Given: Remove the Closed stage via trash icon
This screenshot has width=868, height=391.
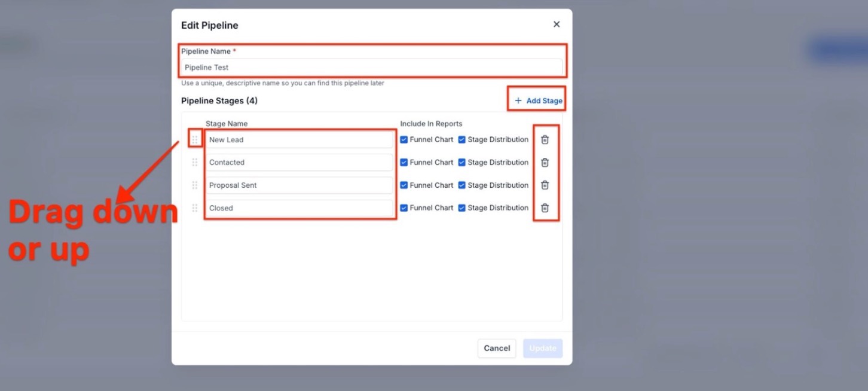Looking at the screenshot, I should click(545, 208).
